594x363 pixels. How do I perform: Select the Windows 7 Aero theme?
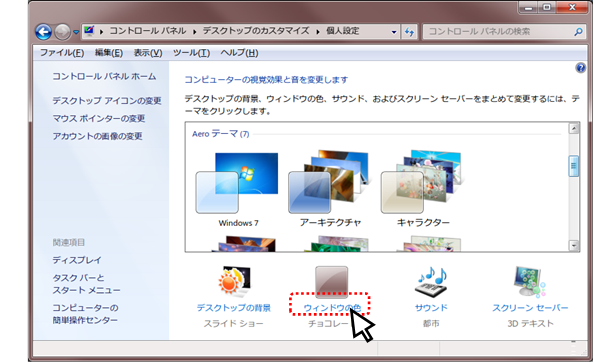[238, 188]
